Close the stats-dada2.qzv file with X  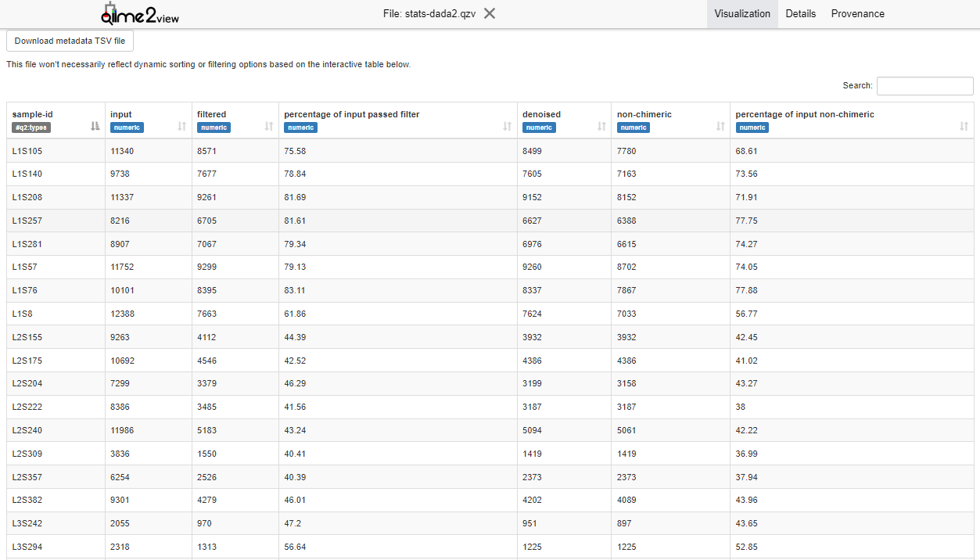pyautogui.click(x=490, y=13)
